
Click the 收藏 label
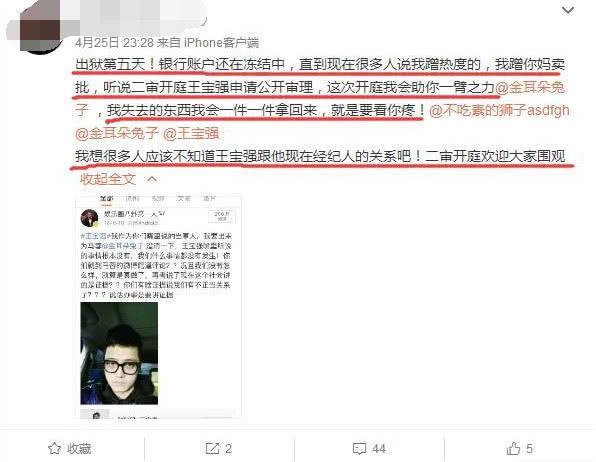point(79,449)
